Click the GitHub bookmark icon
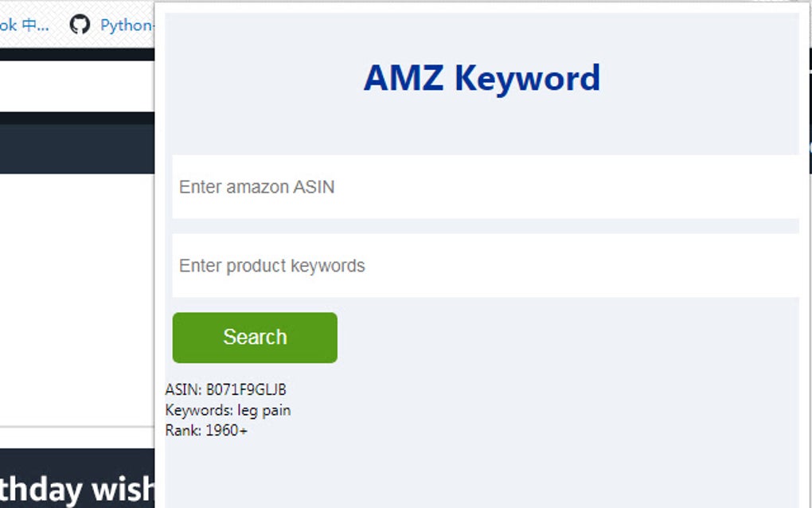 coord(79,25)
